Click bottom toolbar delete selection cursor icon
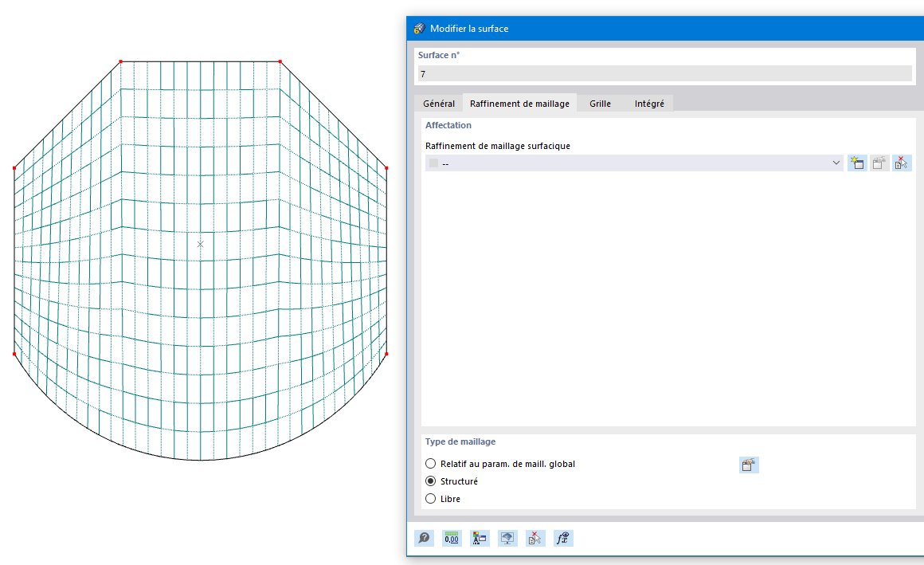924x565 pixels. tap(535, 538)
